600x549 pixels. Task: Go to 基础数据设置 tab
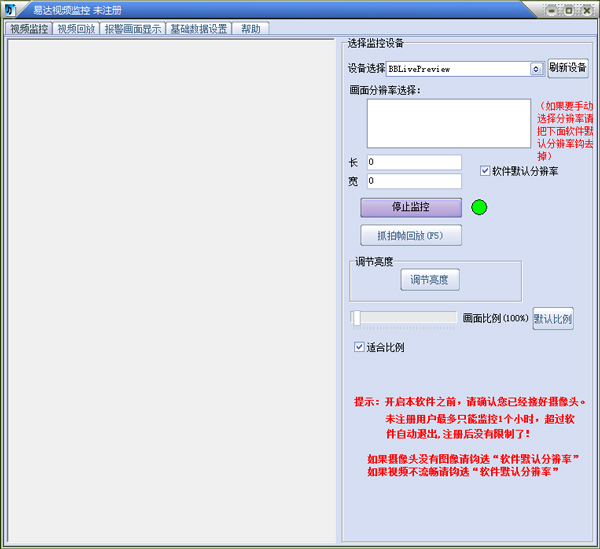(x=199, y=29)
